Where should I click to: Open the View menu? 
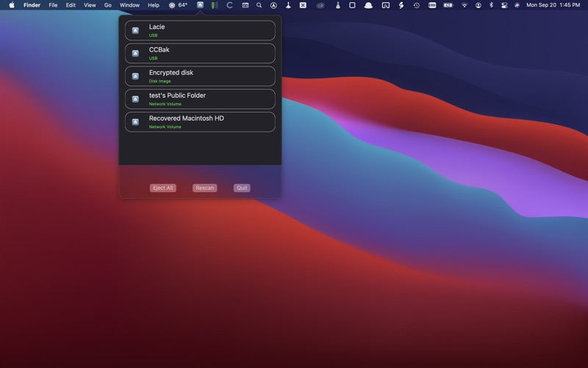pos(90,5)
